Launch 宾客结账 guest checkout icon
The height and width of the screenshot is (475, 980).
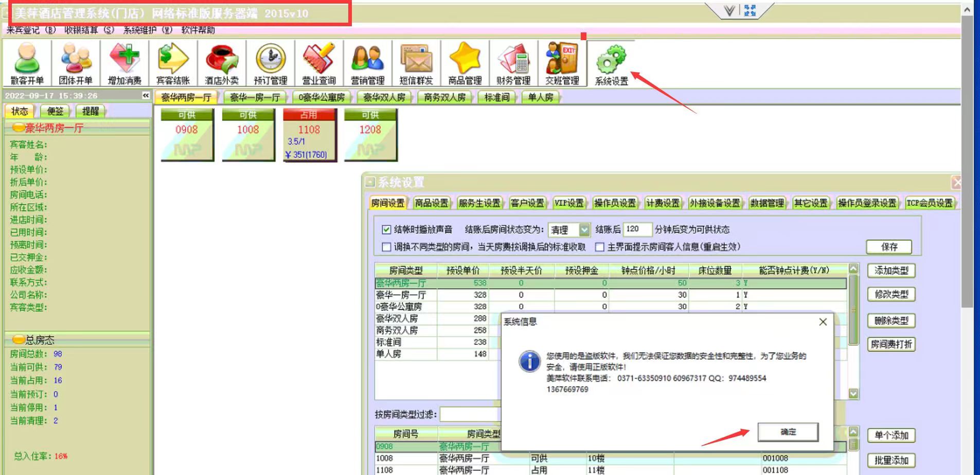coord(173,63)
